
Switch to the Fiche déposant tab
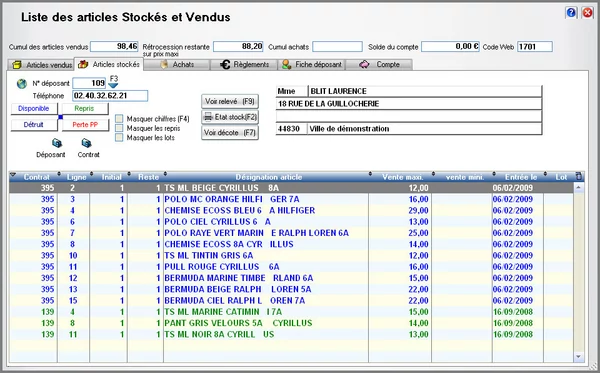[x=312, y=65]
